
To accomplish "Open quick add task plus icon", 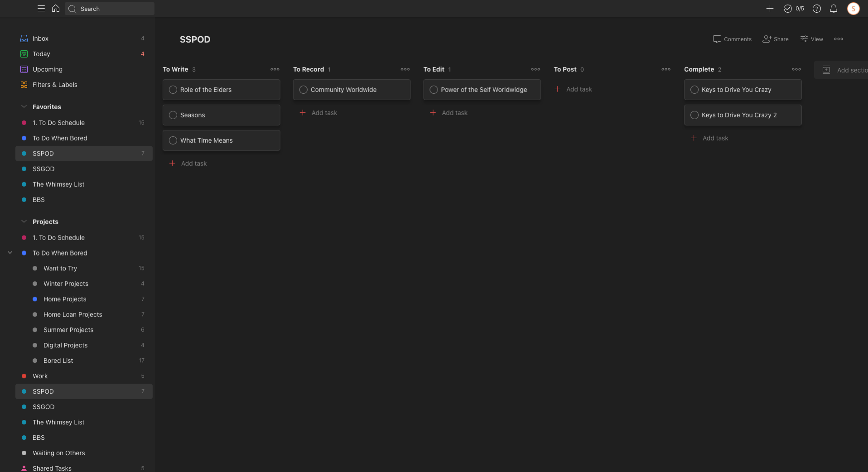I will pyautogui.click(x=770, y=9).
